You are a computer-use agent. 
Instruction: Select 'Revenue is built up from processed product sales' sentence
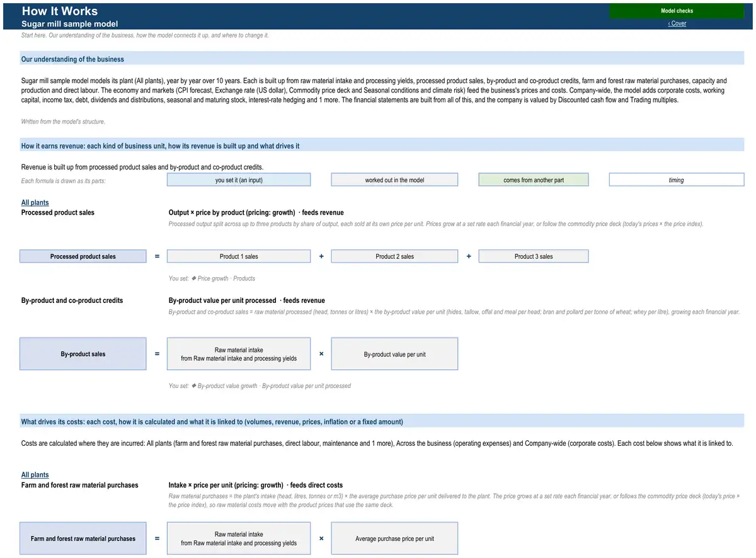(x=142, y=168)
